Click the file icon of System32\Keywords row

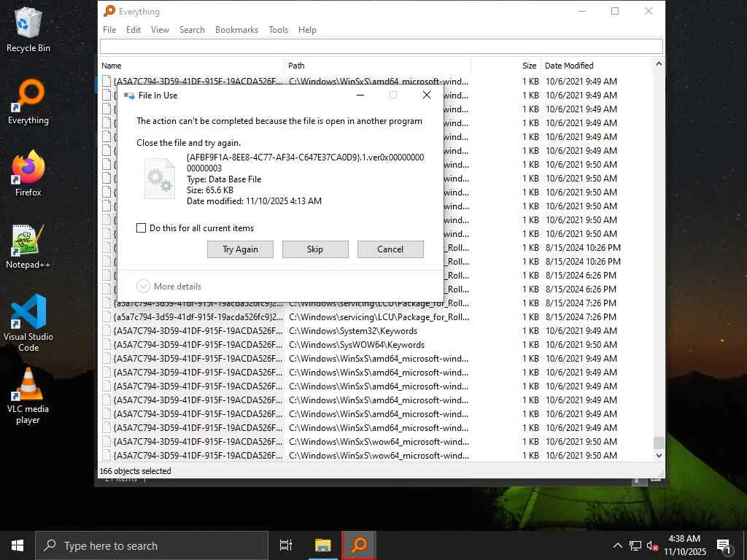[107, 331]
